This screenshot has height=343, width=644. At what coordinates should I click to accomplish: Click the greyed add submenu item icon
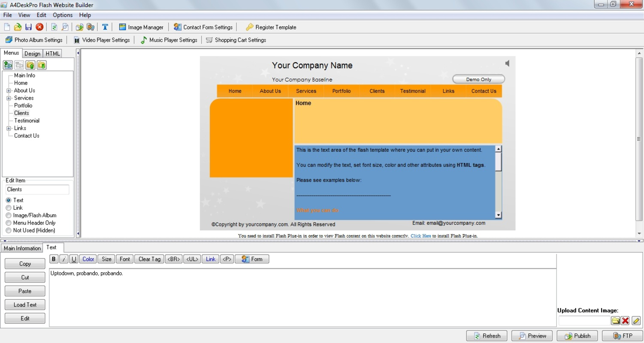(x=19, y=65)
